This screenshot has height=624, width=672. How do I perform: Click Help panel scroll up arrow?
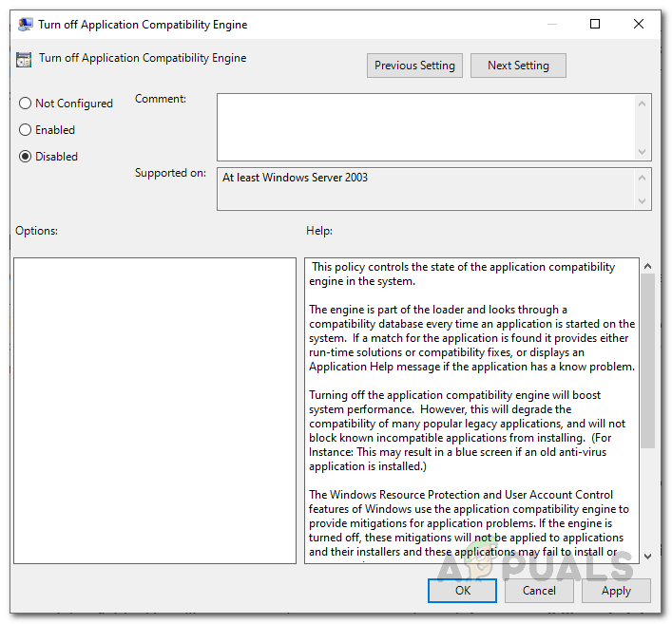tap(648, 266)
